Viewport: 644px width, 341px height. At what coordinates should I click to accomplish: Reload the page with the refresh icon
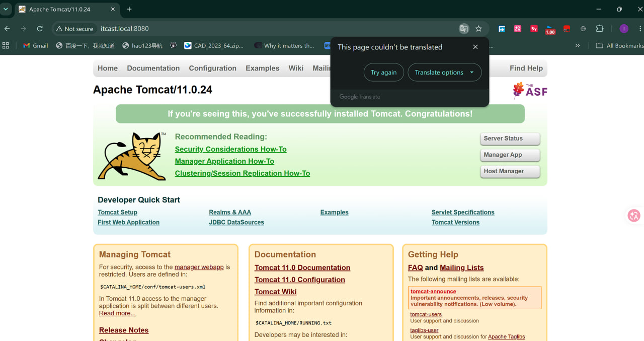(x=40, y=29)
